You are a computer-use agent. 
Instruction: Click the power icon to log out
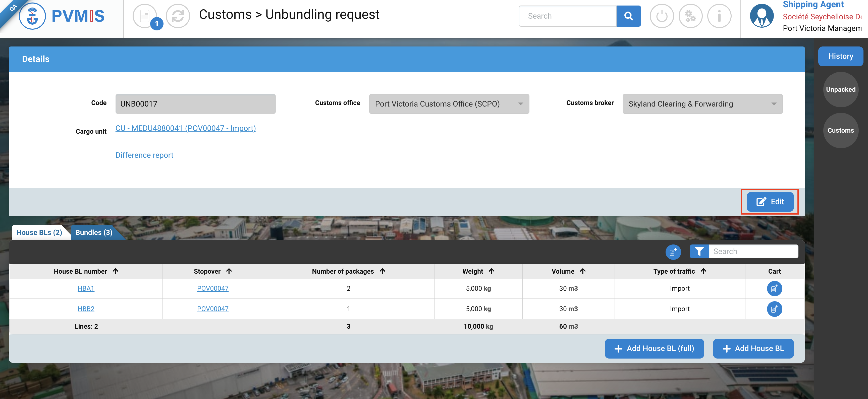pyautogui.click(x=662, y=16)
